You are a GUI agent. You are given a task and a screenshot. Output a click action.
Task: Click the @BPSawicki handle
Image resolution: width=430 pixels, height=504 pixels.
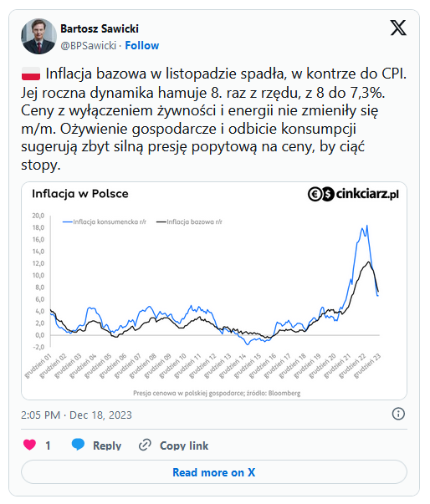click(x=88, y=45)
